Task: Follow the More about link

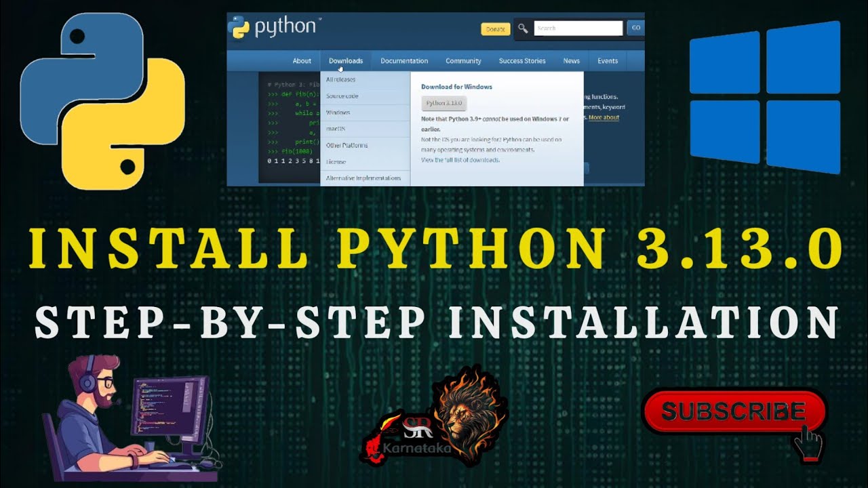Action: 604,118
